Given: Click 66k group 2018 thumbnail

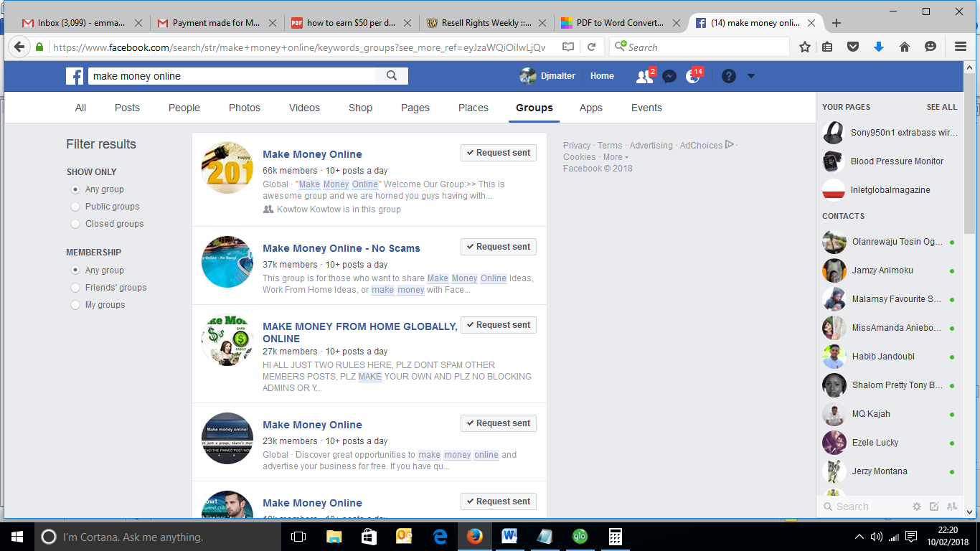Looking at the screenshot, I should (227, 167).
